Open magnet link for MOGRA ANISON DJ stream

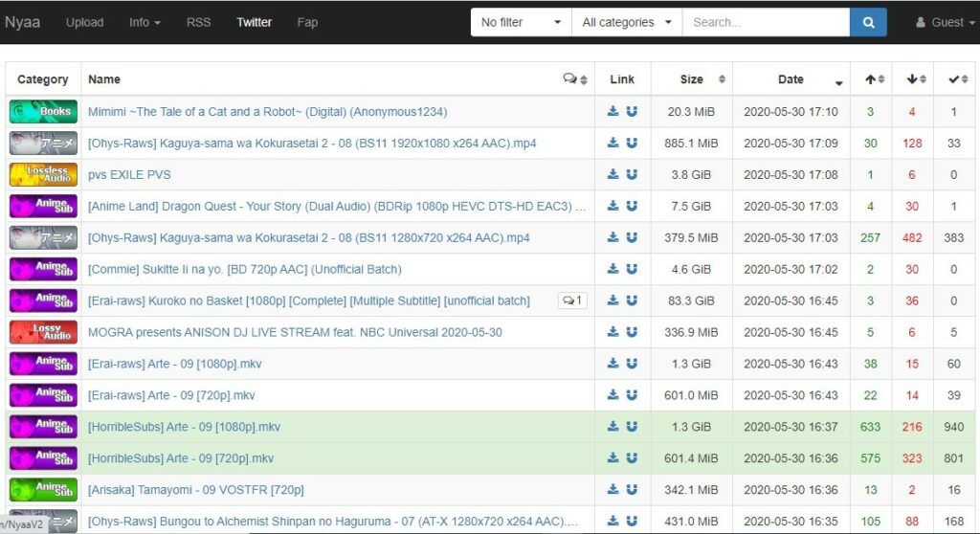[632, 332]
